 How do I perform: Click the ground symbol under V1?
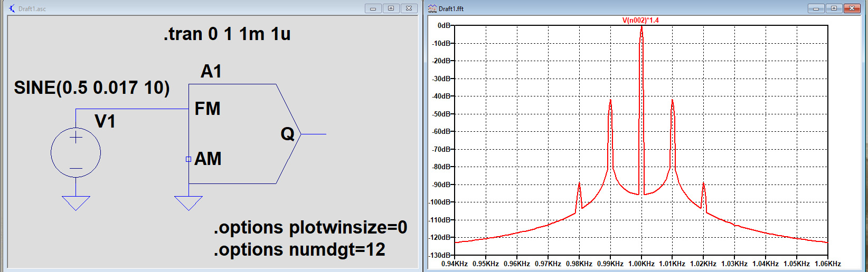[76, 203]
